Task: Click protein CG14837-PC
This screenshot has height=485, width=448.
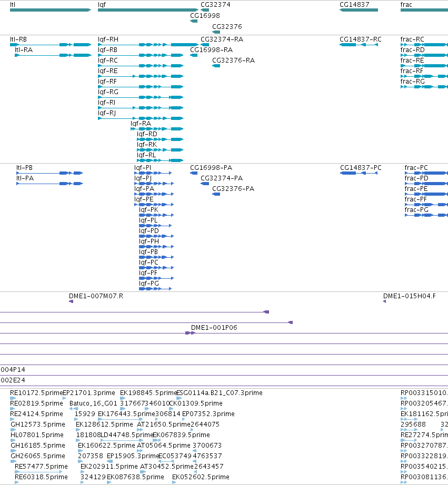Action: coord(359,173)
